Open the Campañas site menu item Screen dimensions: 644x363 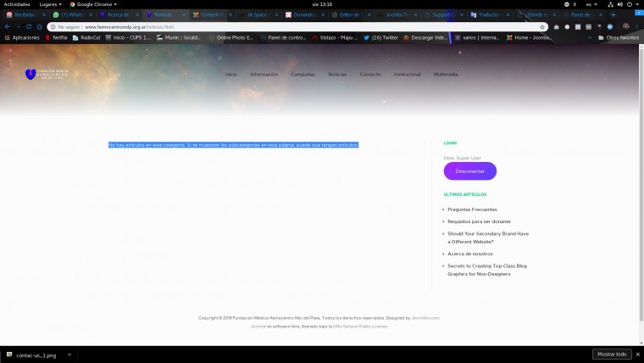tap(303, 75)
